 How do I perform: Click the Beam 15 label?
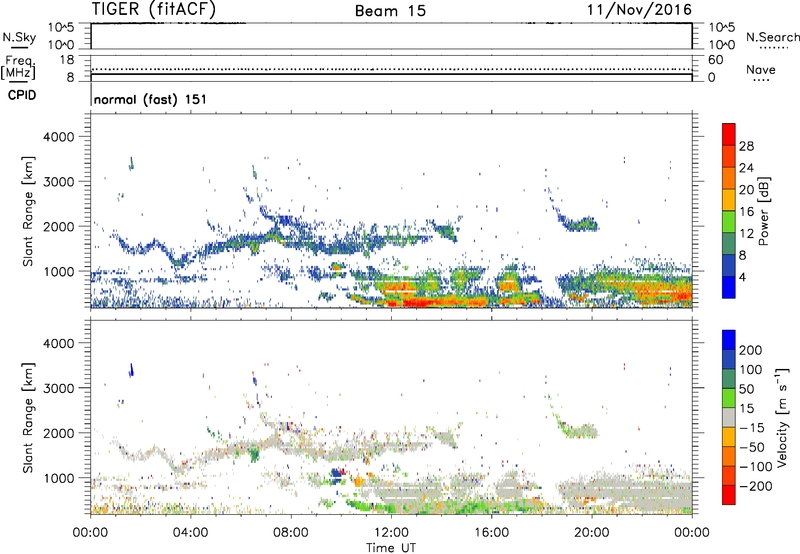tap(390, 11)
